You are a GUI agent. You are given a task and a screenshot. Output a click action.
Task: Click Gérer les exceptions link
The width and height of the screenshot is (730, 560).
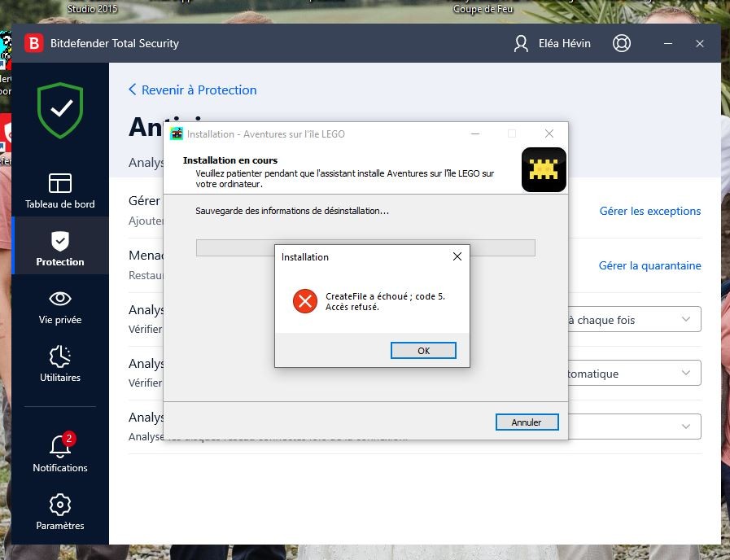coord(650,211)
